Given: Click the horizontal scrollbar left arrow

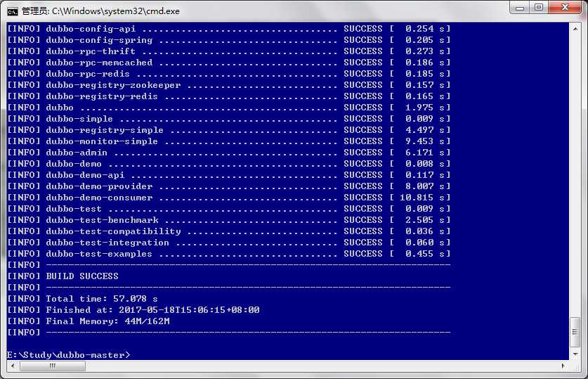Looking at the screenshot, I should pyautogui.click(x=13, y=366).
